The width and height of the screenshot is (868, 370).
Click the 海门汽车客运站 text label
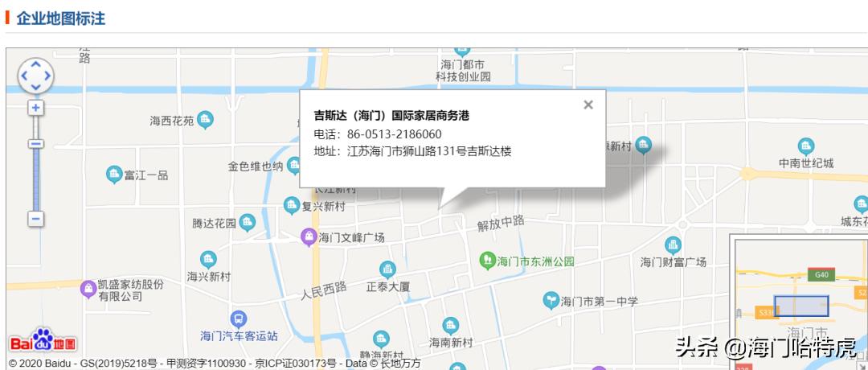(x=240, y=335)
